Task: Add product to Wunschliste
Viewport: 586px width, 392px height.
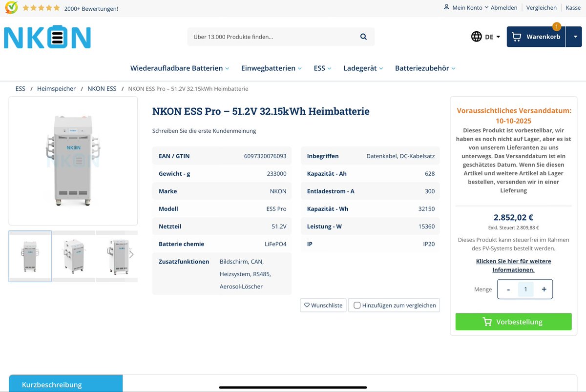Action: click(x=323, y=305)
